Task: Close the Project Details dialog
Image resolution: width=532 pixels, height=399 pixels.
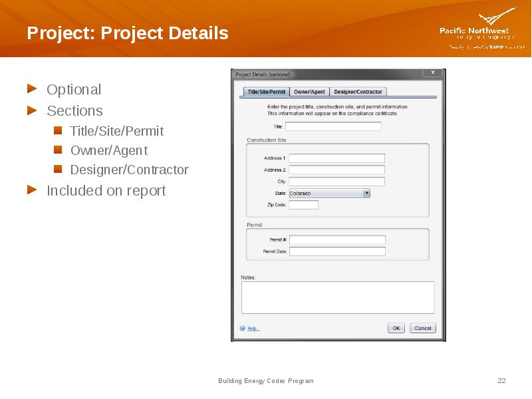Action: point(433,72)
